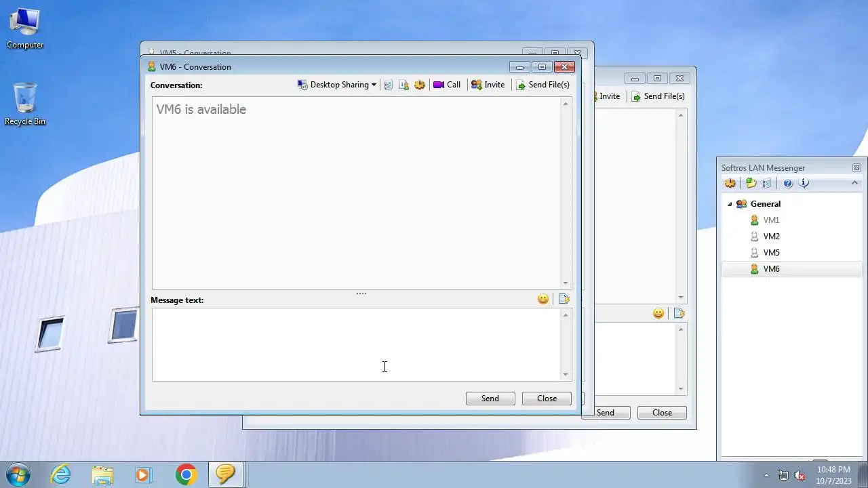Collapse Messenger toolbar using chevron arrow

(x=854, y=183)
